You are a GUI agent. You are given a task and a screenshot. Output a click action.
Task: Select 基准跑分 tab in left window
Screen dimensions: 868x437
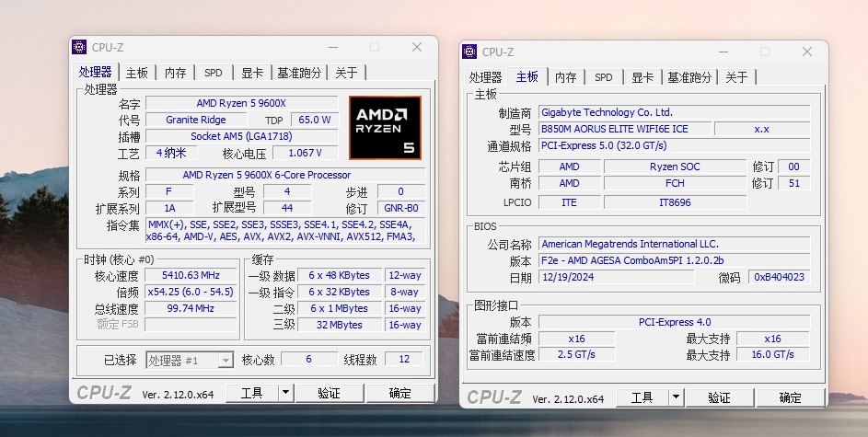coord(299,73)
